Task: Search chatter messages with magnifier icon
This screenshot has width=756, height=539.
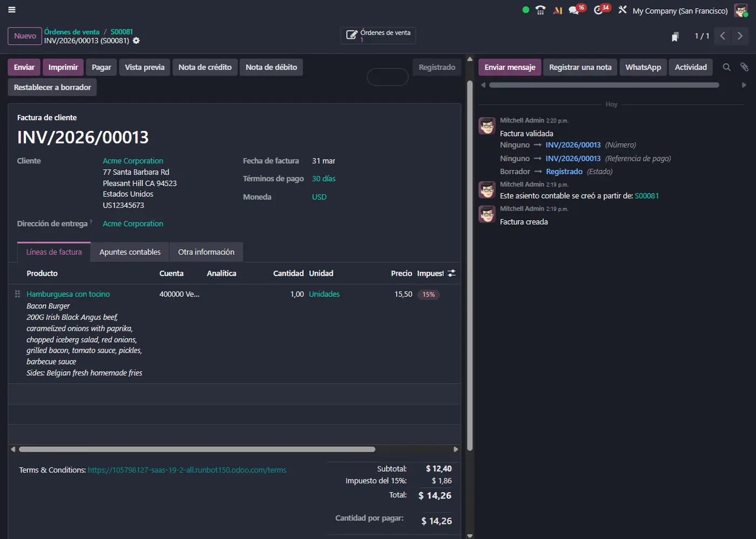Action: tap(727, 67)
